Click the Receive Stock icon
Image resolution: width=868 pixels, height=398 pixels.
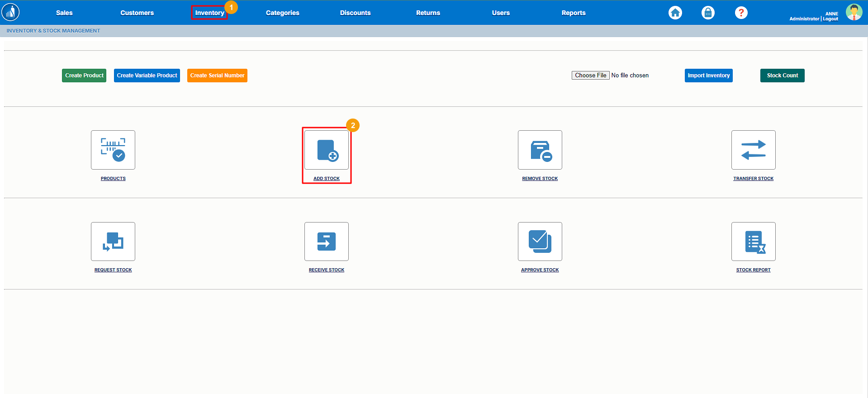tap(326, 242)
